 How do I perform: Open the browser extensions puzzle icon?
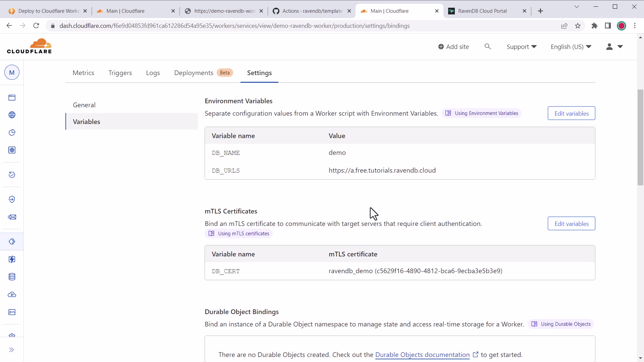594,26
